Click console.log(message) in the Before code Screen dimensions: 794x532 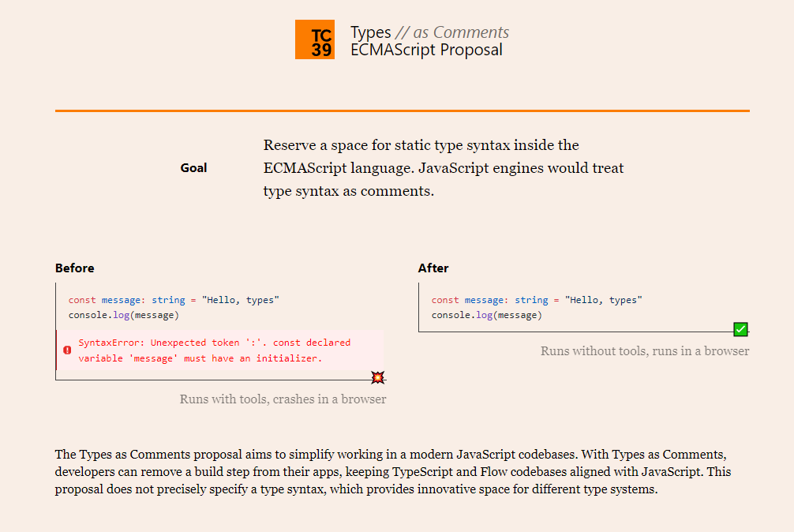coord(124,315)
